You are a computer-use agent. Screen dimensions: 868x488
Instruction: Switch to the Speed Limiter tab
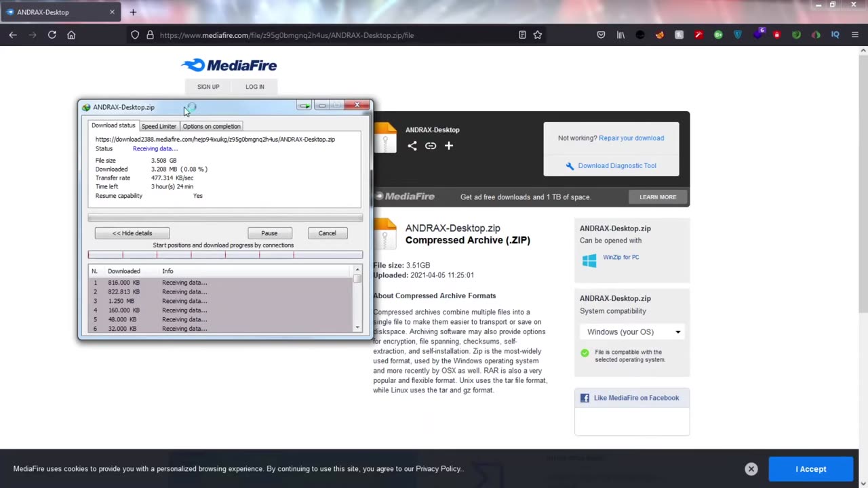[159, 126]
